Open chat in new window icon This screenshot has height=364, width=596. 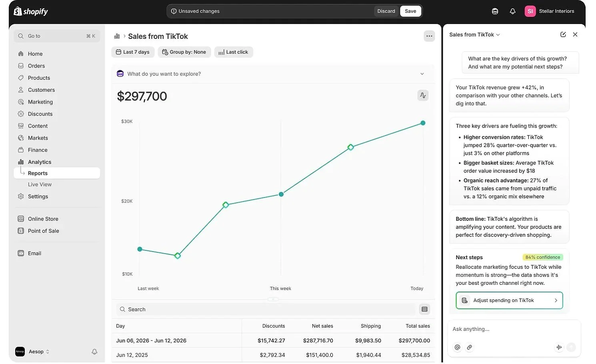[563, 34]
